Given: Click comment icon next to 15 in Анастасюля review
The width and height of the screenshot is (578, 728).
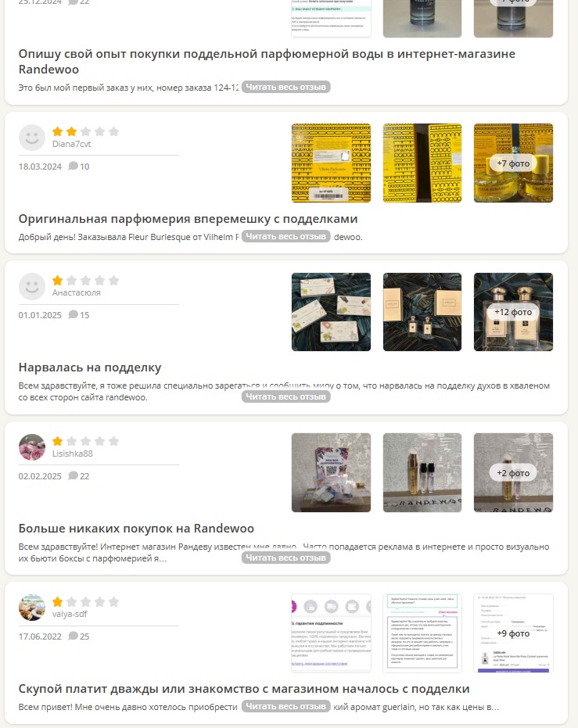Looking at the screenshot, I should point(74,315).
